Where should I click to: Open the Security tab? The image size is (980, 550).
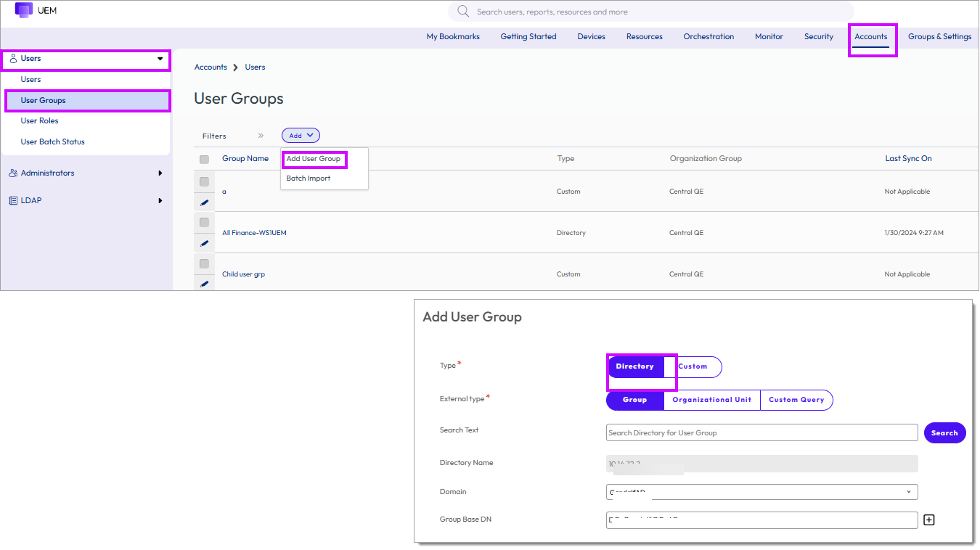coord(819,37)
